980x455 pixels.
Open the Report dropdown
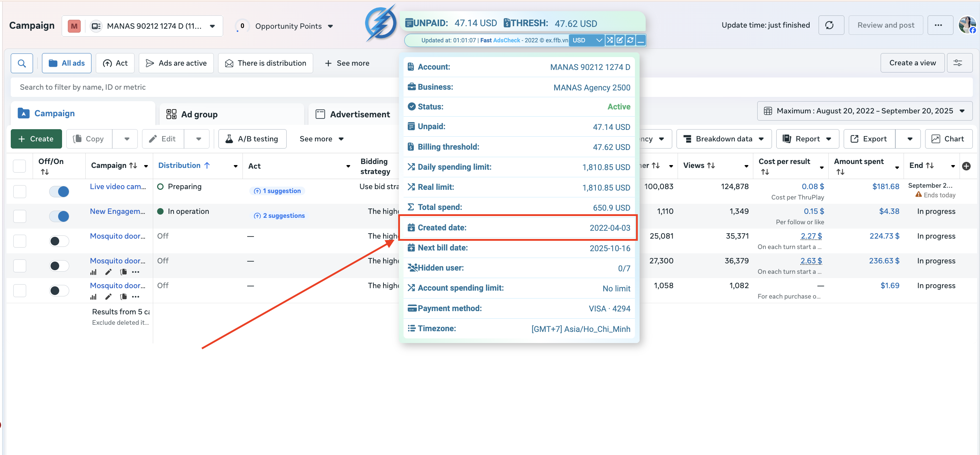pos(807,139)
